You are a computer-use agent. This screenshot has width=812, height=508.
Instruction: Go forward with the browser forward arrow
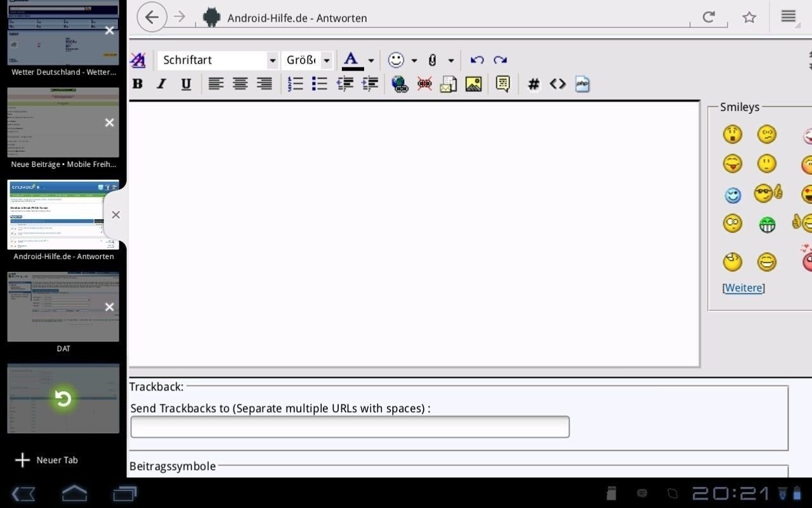point(180,17)
